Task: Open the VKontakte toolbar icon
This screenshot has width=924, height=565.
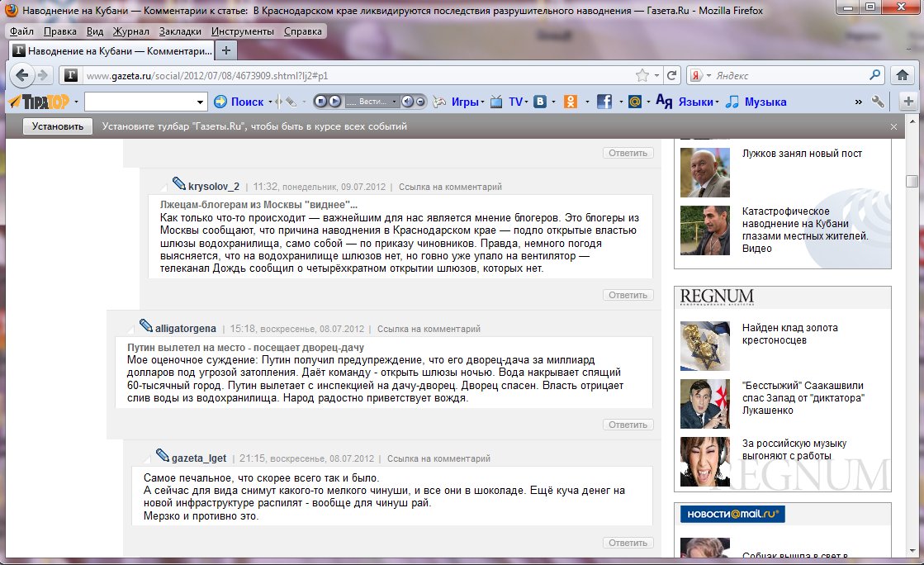Action: pos(541,102)
